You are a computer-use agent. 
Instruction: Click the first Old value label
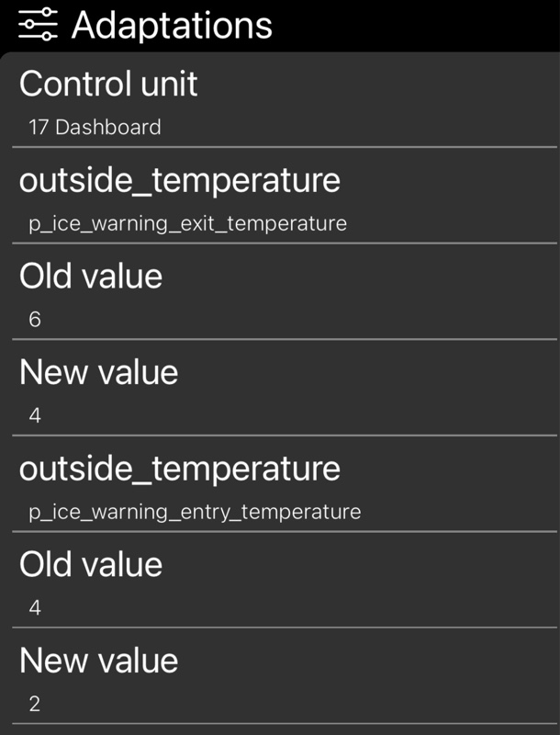pos(91,277)
